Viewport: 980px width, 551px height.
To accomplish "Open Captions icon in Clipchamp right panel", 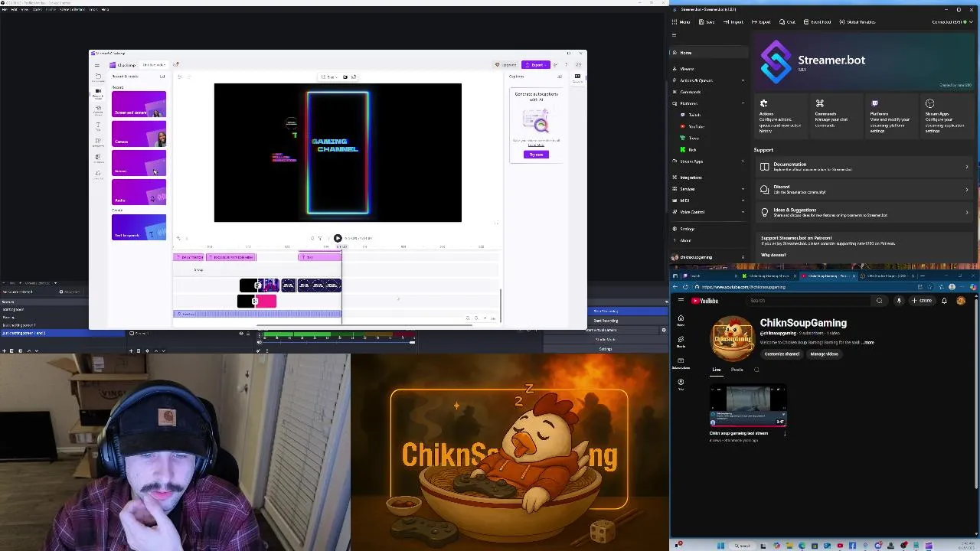I will (x=577, y=77).
